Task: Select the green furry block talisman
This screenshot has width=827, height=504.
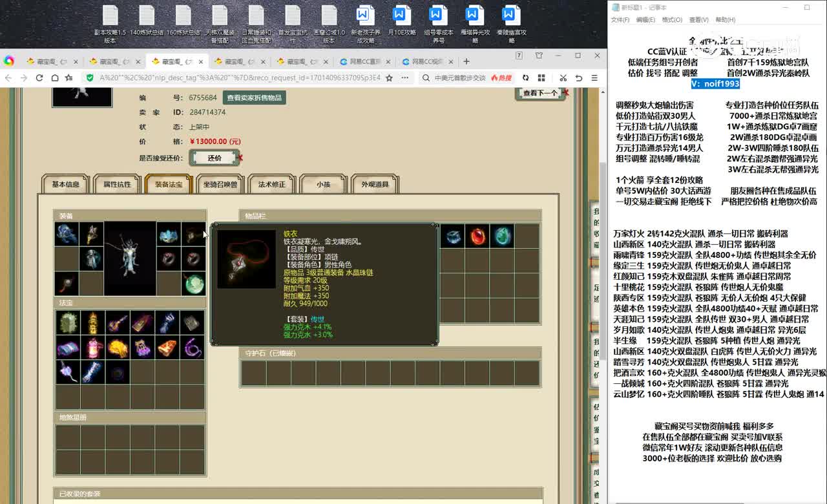Action: (68, 322)
